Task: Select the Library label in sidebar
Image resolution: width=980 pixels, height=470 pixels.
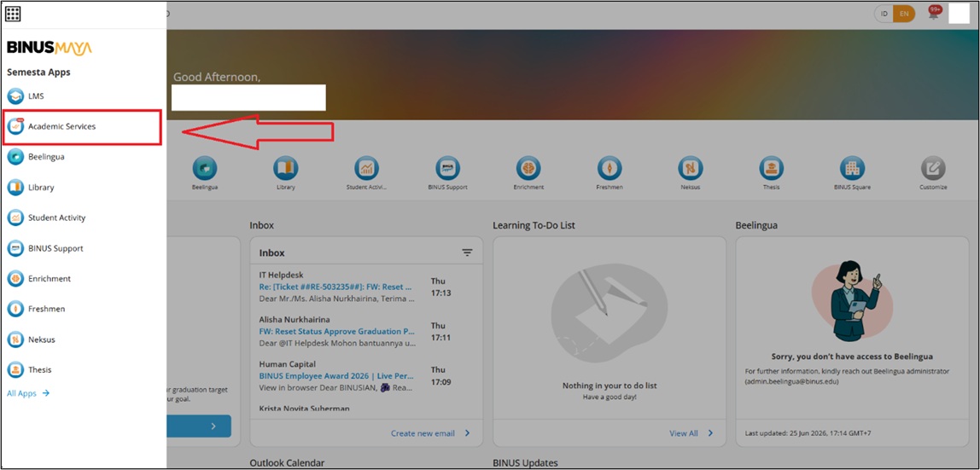Action: [41, 188]
